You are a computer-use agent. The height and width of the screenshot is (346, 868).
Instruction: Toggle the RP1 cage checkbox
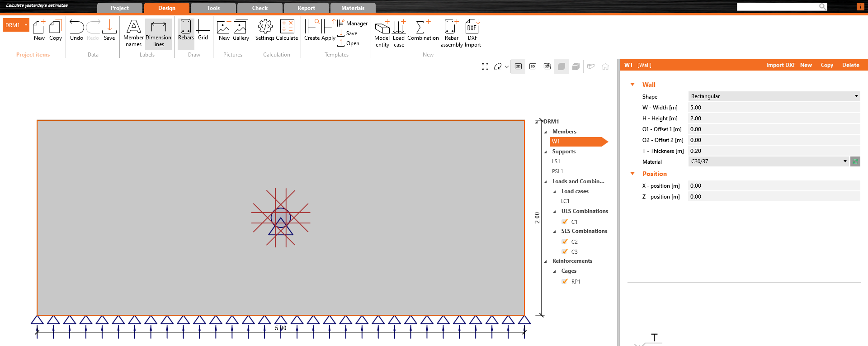tap(565, 281)
